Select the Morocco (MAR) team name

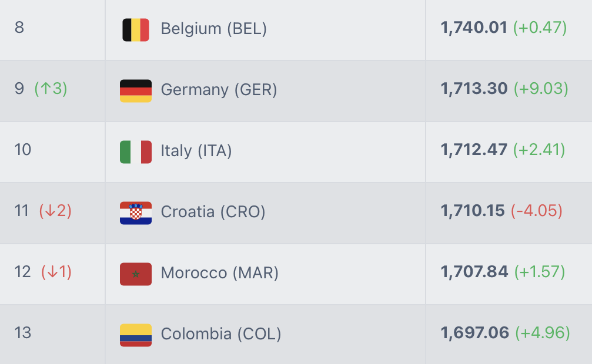(x=219, y=273)
